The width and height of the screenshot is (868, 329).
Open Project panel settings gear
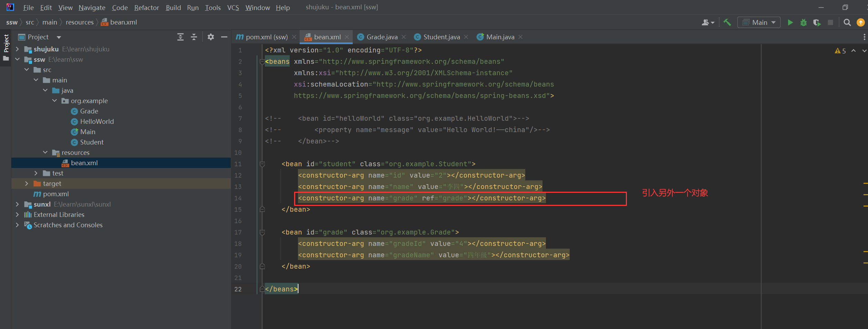coord(211,37)
